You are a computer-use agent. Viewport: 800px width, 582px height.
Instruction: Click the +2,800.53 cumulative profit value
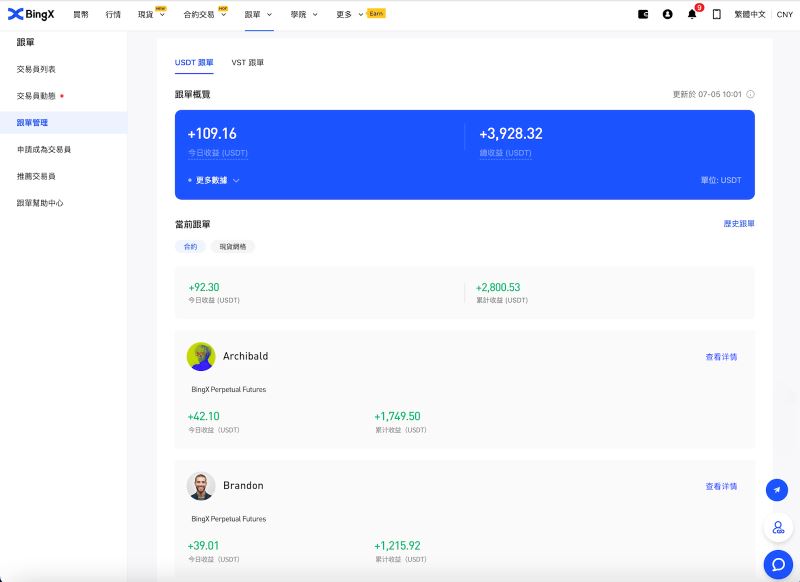tap(498, 287)
